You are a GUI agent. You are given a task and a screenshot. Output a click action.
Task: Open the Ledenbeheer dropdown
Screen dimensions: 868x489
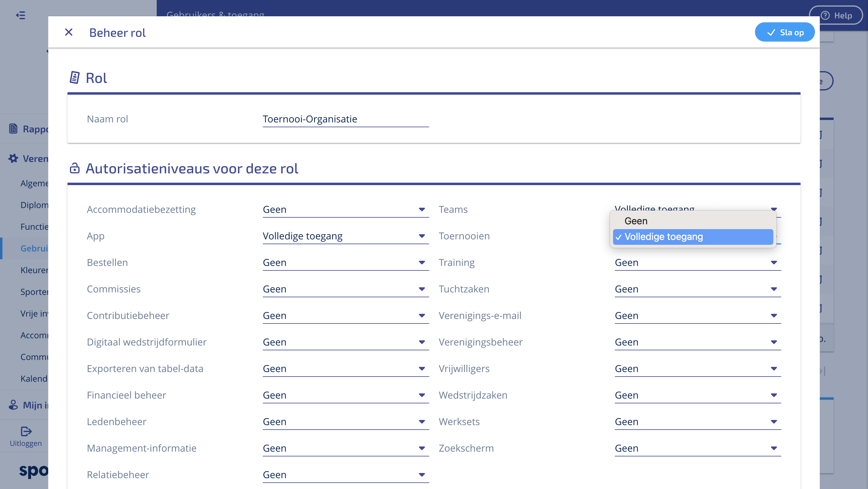(345, 421)
